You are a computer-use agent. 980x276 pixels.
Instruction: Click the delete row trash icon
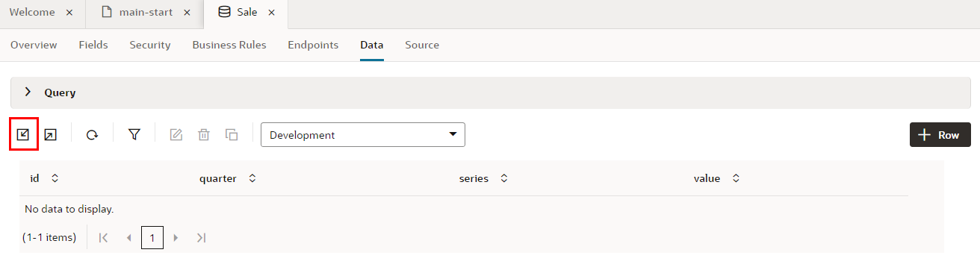[204, 135]
